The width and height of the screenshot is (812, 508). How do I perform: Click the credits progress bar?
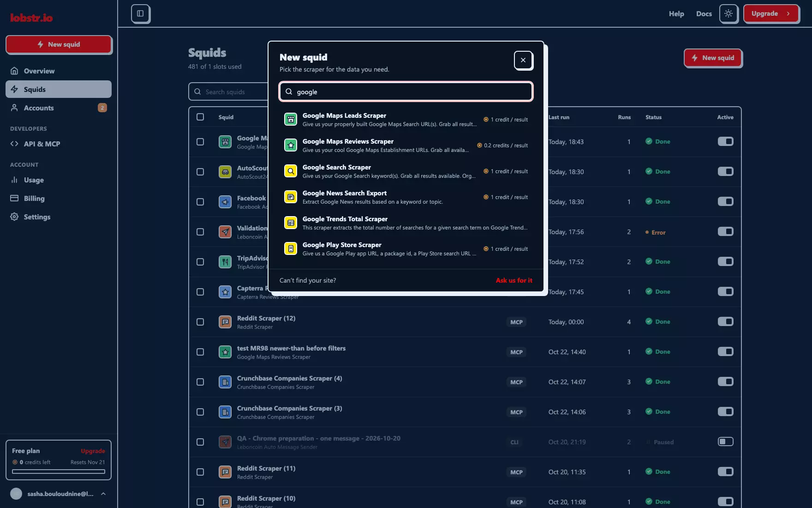tap(59, 472)
